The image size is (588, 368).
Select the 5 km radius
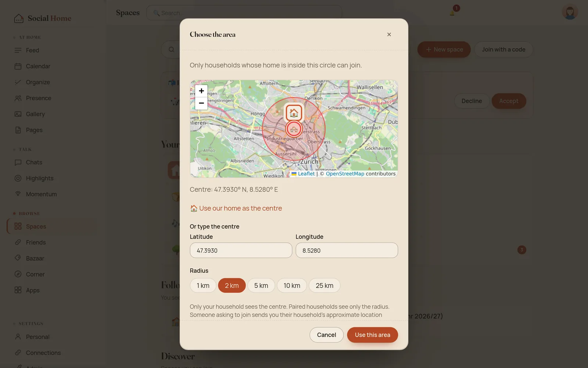pyautogui.click(x=261, y=286)
